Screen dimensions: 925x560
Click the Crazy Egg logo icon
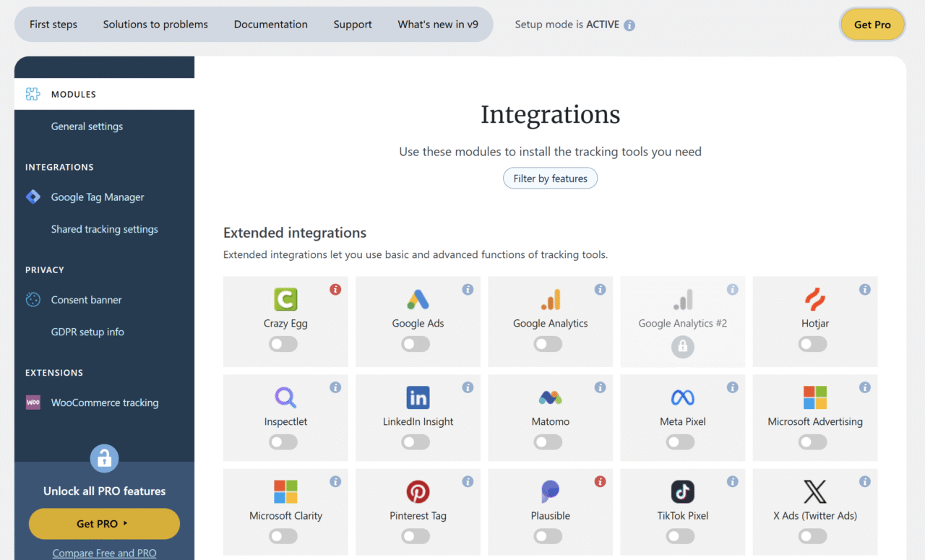pyautogui.click(x=285, y=299)
